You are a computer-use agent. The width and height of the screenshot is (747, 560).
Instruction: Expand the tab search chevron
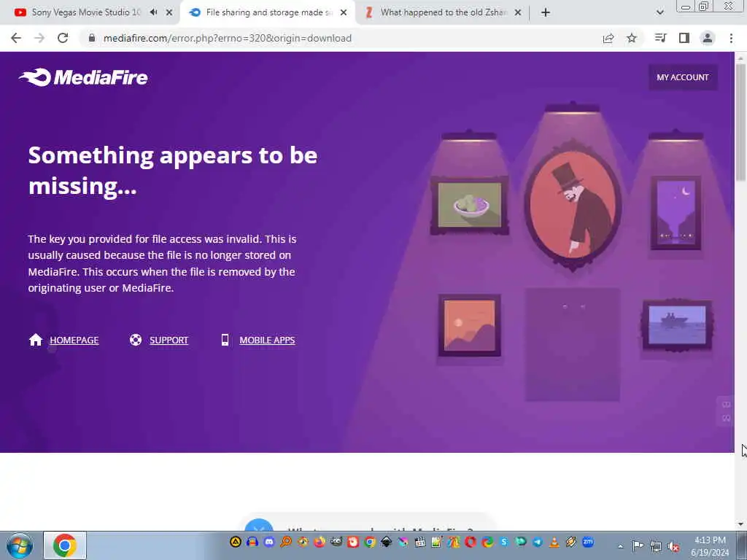click(x=659, y=12)
